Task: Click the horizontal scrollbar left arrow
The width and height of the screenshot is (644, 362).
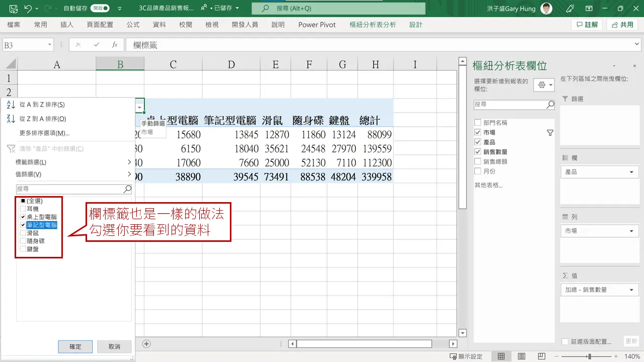Action: (x=292, y=344)
